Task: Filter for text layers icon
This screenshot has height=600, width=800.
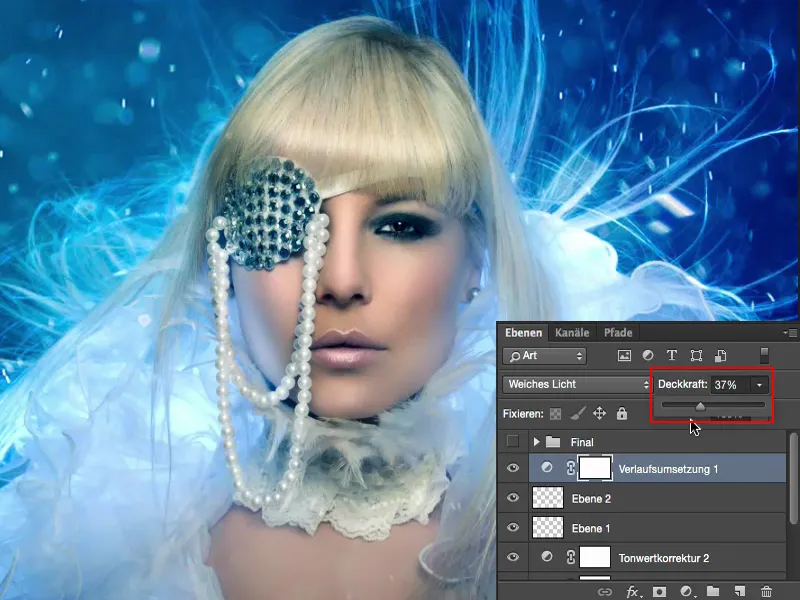Action: [x=672, y=355]
